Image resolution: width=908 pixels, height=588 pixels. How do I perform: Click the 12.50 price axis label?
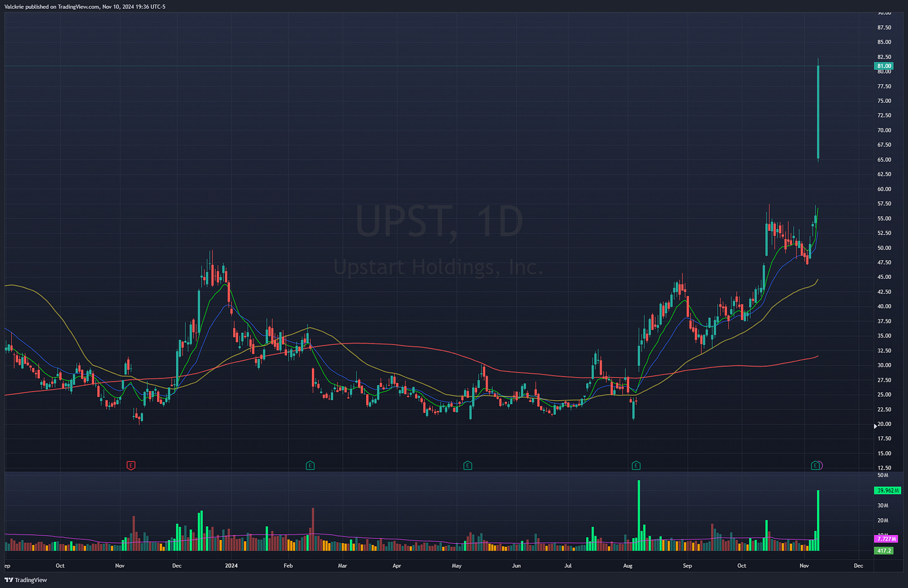point(884,468)
